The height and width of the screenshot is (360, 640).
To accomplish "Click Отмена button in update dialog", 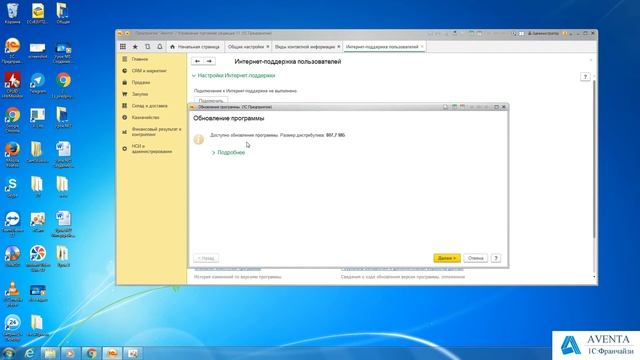I will pyautogui.click(x=476, y=258).
